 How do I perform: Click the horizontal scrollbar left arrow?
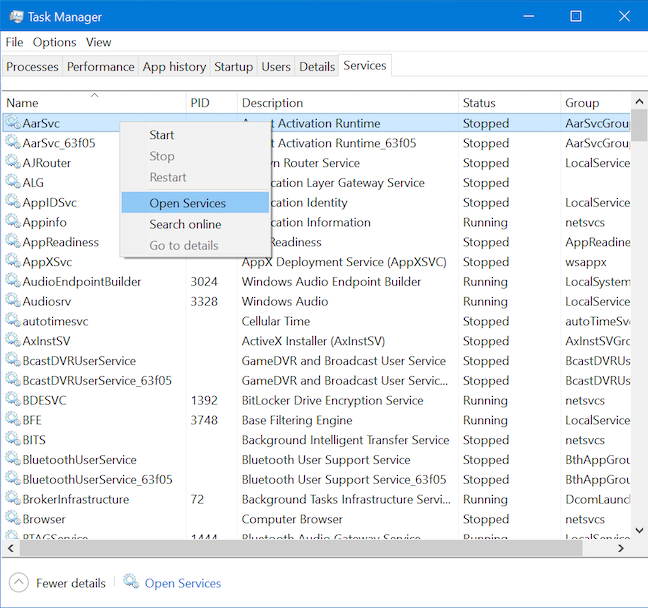tap(11, 548)
